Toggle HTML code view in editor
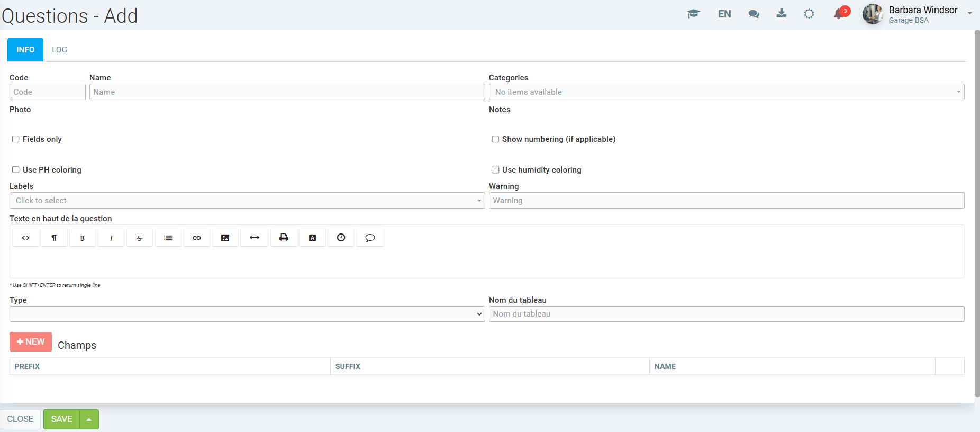This screenshot has width=980, height=432. click(x=25, y=238)
